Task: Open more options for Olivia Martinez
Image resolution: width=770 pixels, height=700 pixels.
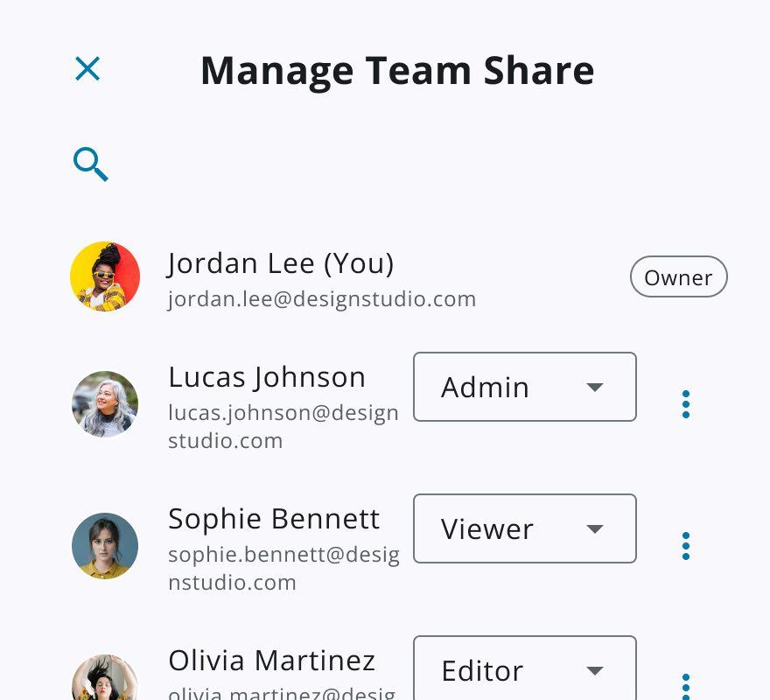Action: click(686, 685)
